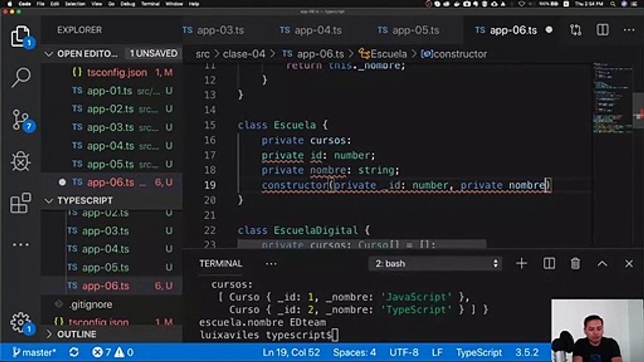This screenshot has width=644, height=362.
Task: Open tsconfig.json in Open Editors
Action: pyautogui.click(x=112, y=72)
